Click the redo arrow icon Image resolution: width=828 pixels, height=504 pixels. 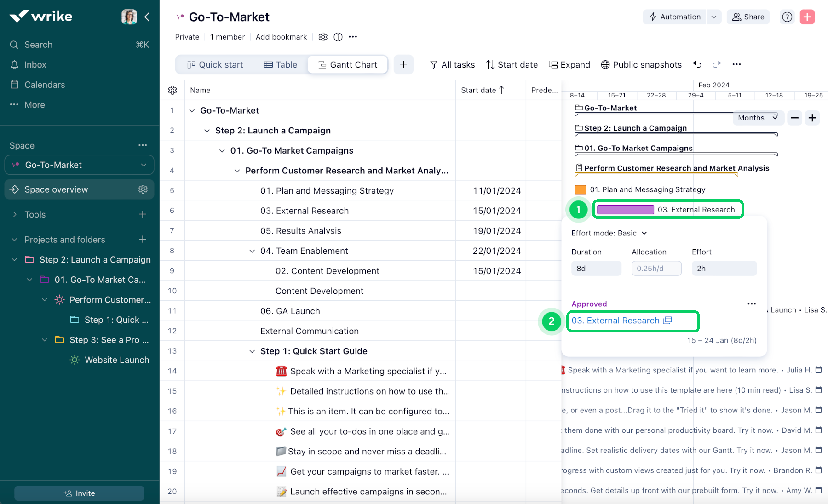tap(717, 64)
